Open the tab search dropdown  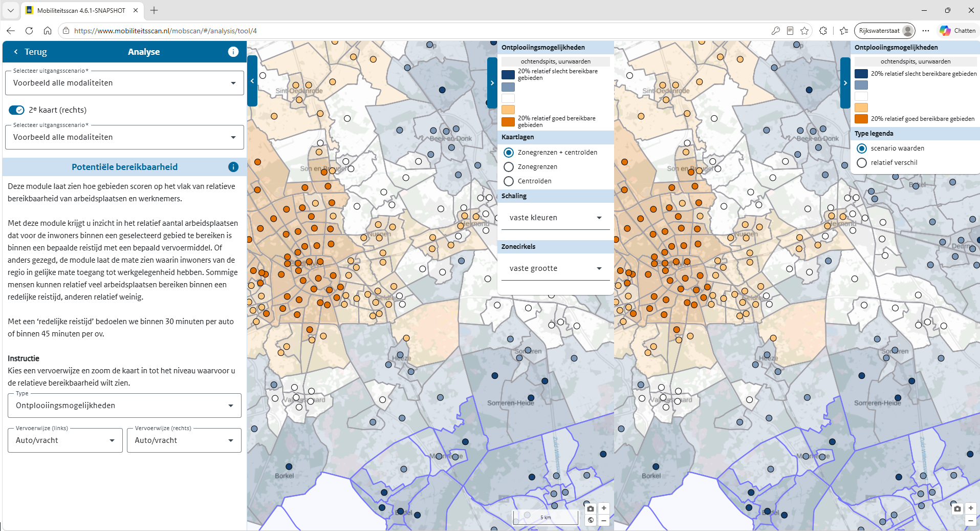point(10,10)
